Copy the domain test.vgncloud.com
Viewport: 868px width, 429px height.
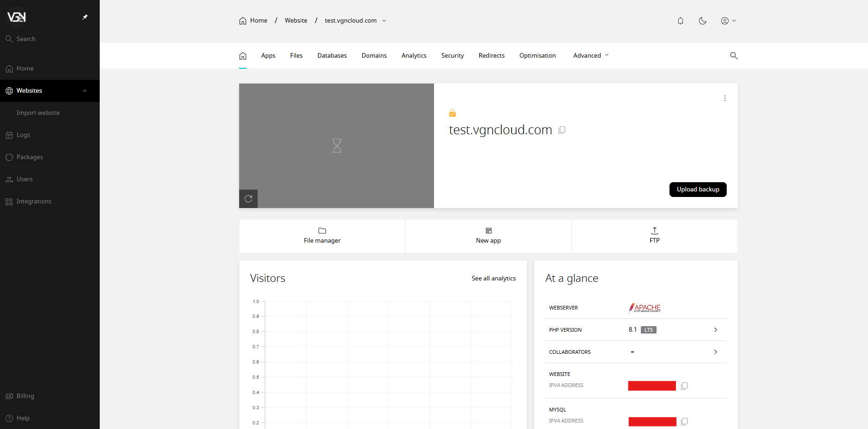(561, 130)
